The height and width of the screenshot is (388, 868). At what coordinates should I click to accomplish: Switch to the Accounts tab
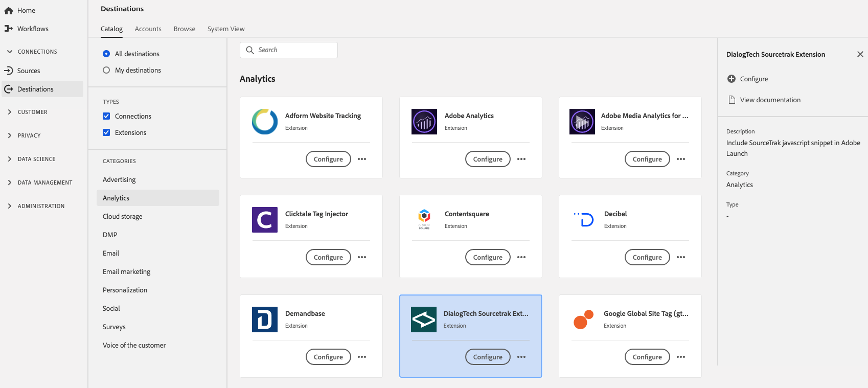[148, 29]
